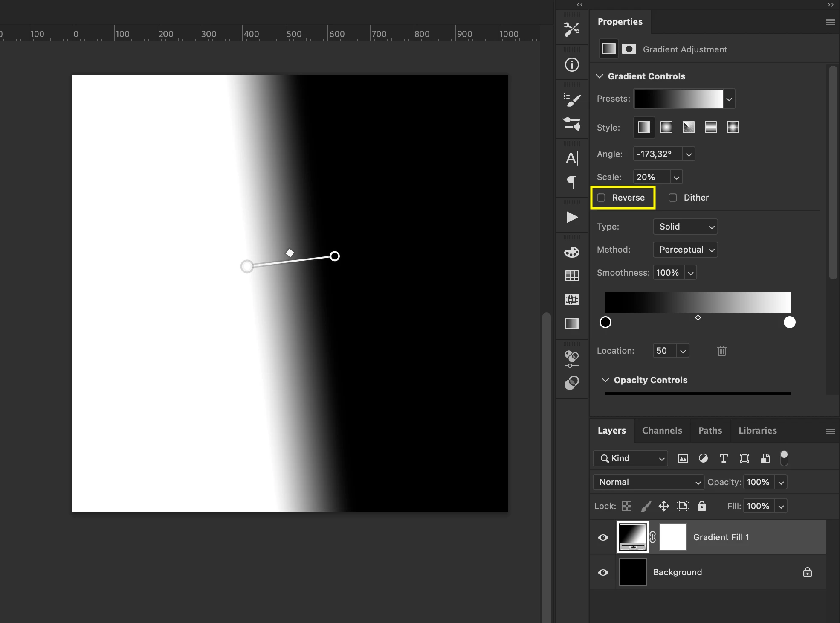840x623 pixels.
Task: Pick the Angle gradient style icon
Action: 688,127
